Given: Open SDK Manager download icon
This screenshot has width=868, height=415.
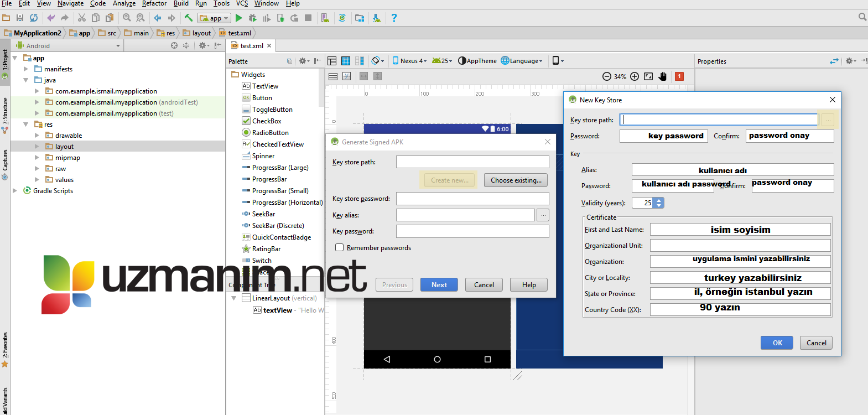Looking at the screenshot, I should 377,18.
